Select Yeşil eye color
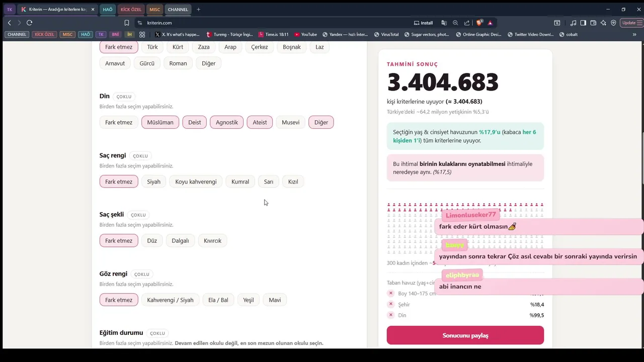The height and width of the screenshot is (362, 644). pyautogui.click(x=249, y=300)
